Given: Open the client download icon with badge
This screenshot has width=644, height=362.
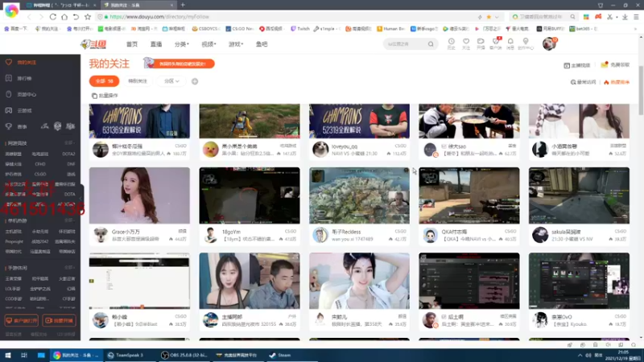Looking at the screenshot, I should click(x=496, y=43).
